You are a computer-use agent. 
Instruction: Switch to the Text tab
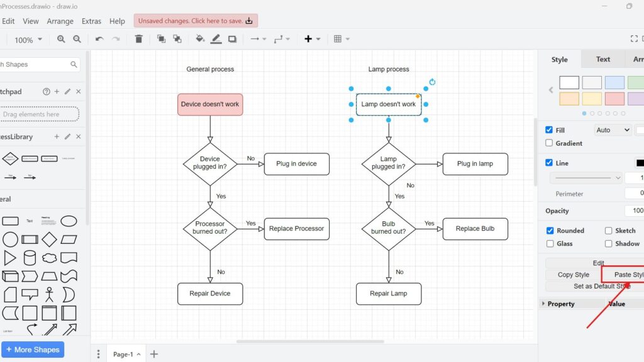point(602,58)
